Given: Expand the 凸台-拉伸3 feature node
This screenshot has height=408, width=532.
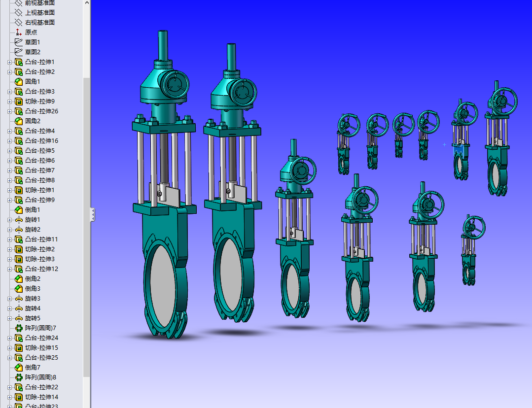Looking at the screenshot, I should pyautogui.click(x=9, y=92).
